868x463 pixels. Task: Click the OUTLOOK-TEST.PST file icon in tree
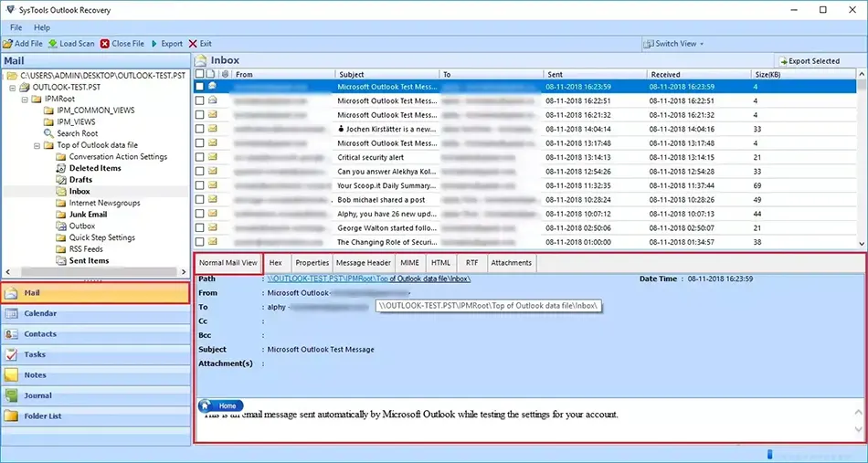click(x=25, y=88)
